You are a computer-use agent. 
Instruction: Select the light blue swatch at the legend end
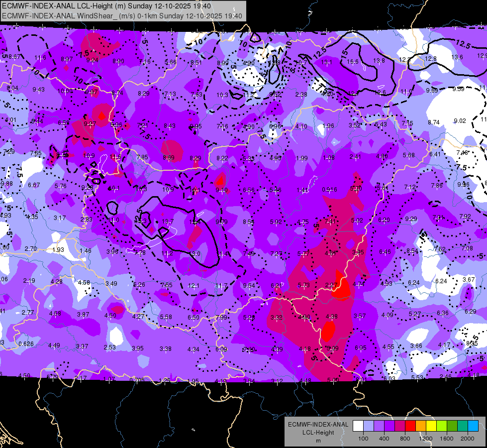[473, 426]
